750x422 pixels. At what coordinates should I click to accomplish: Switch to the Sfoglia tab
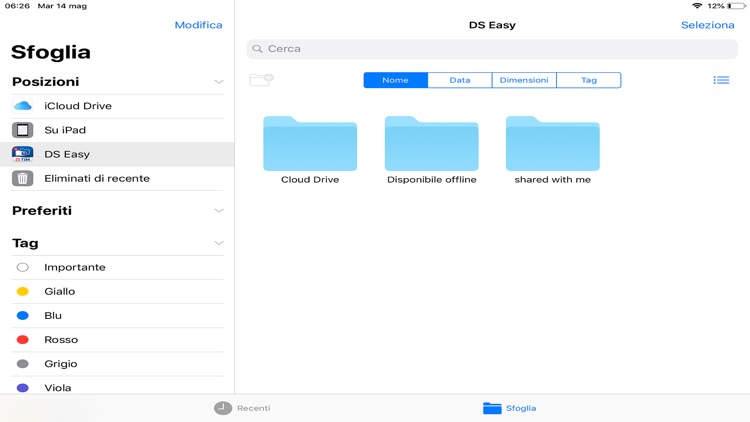coord(510,408)
